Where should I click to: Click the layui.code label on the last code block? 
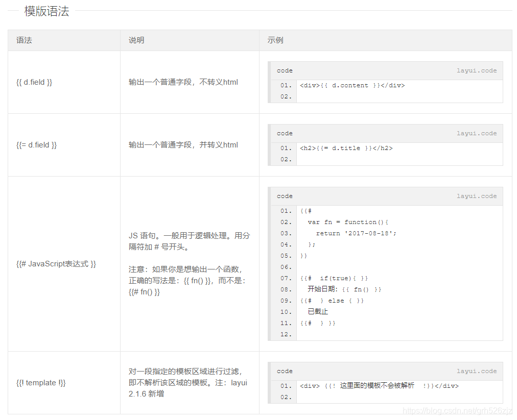pos(477,371)
